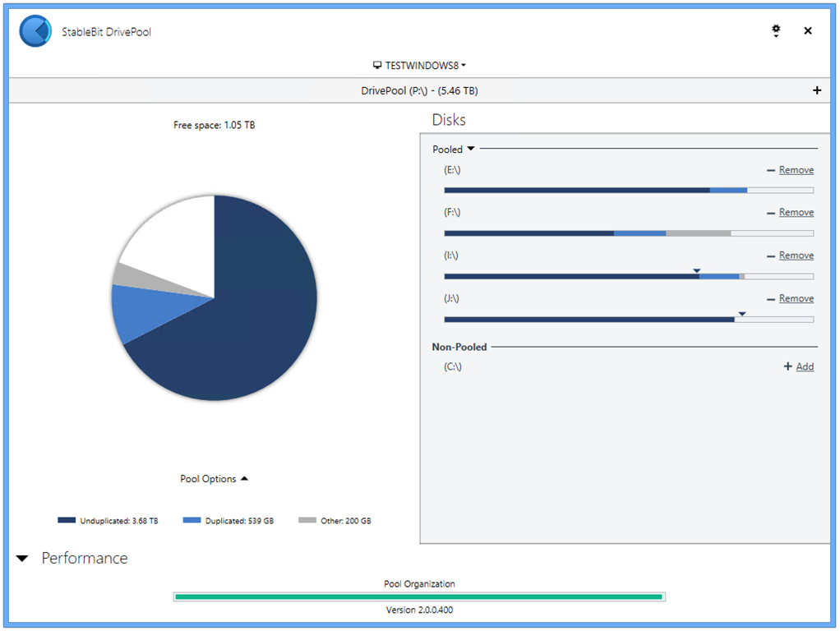Viewport: 840px width, 631px height.
Task: Click minus icon next to F:\ Remove
Action: tap(771, 213)
